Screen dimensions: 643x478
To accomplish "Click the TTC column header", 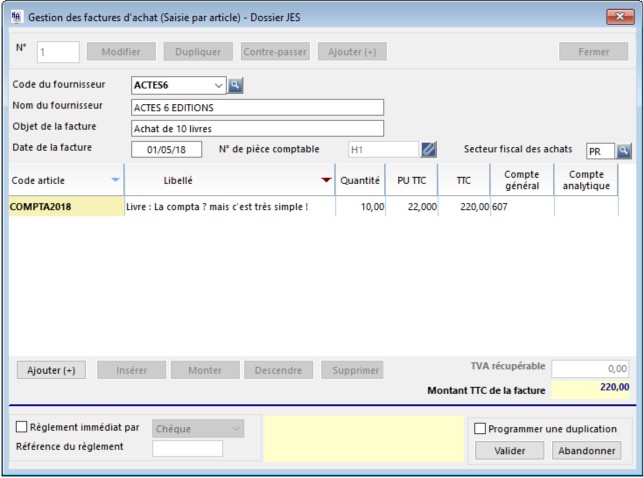I will (464, 180).
